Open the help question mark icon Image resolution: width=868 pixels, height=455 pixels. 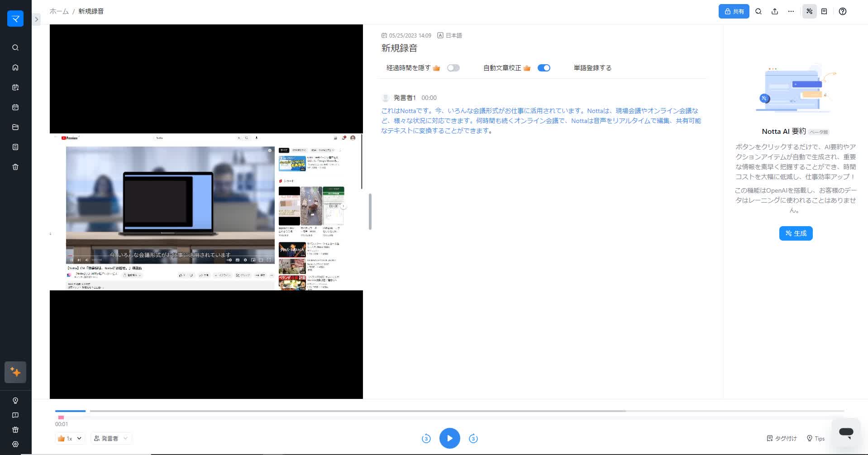pyautogui.click(x=843, y=11)
